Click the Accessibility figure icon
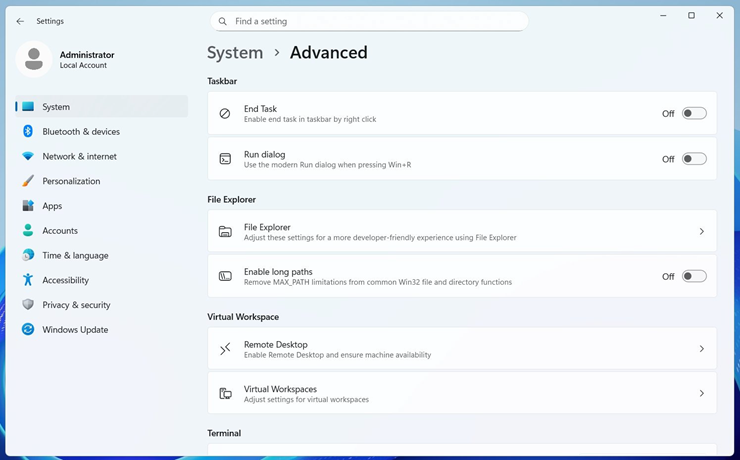Screen dimensions: 740x460 pos(28,280)
